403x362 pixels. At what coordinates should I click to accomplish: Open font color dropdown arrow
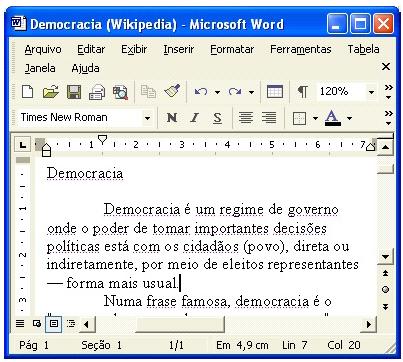(349, 118)
